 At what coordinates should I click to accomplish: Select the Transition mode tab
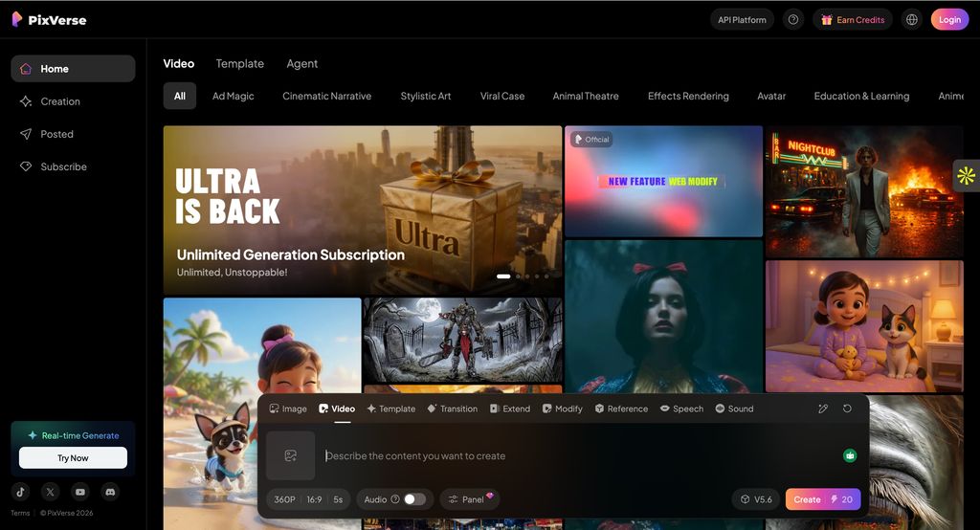point(452,409)
